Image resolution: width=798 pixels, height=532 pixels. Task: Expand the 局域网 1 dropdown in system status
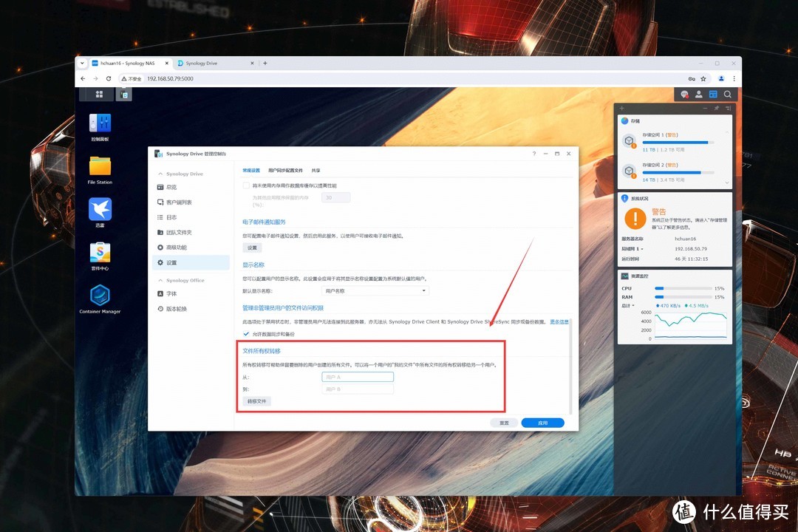[x=641, y=249]
